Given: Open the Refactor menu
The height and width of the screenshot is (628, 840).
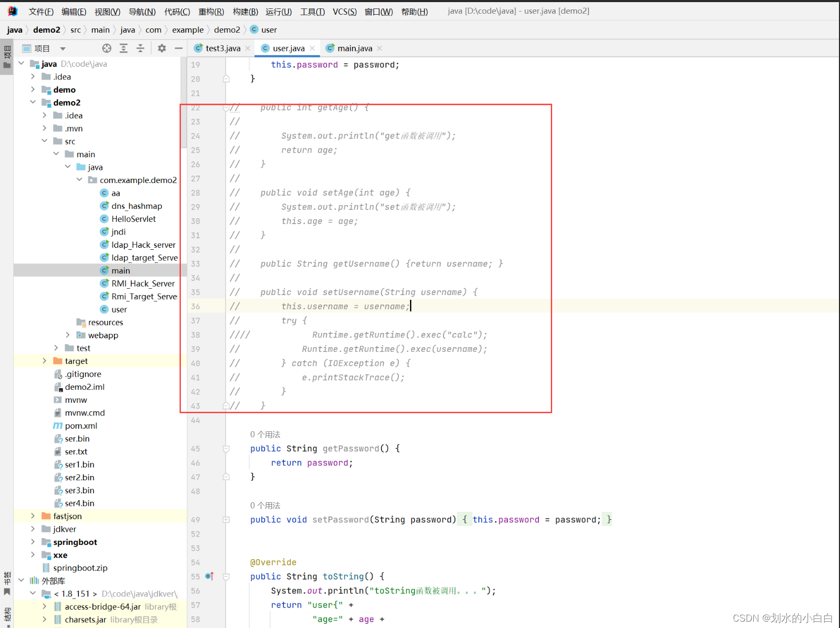Looking at the screenshot, I should [x=211, y=12].
